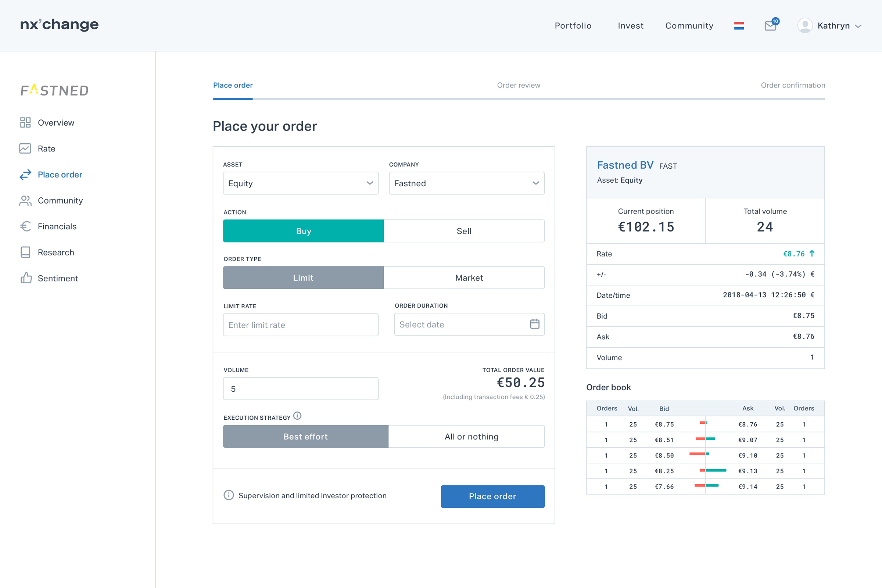Click the Research book icon in sidebar
This screenshot has height=588, width=882.
25,252
